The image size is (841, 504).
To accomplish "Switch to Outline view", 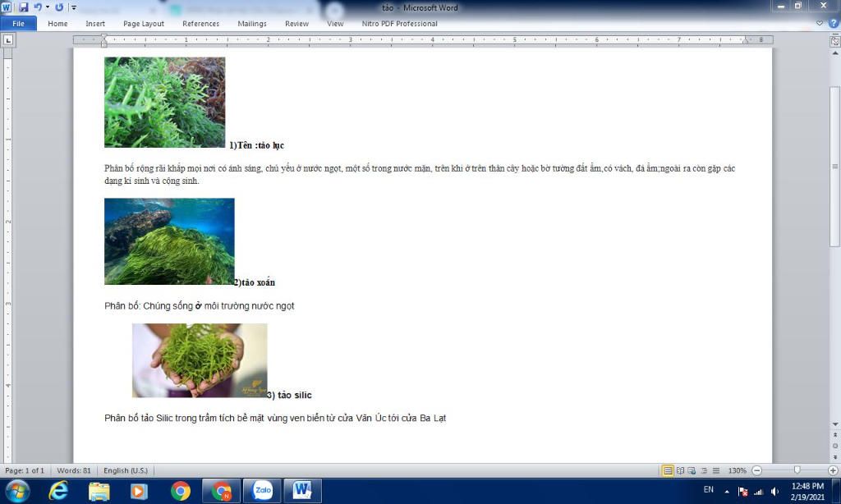I will coord(704,471).
